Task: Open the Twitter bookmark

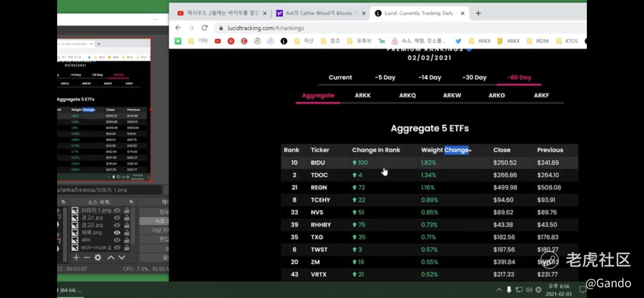Action: 458,41
